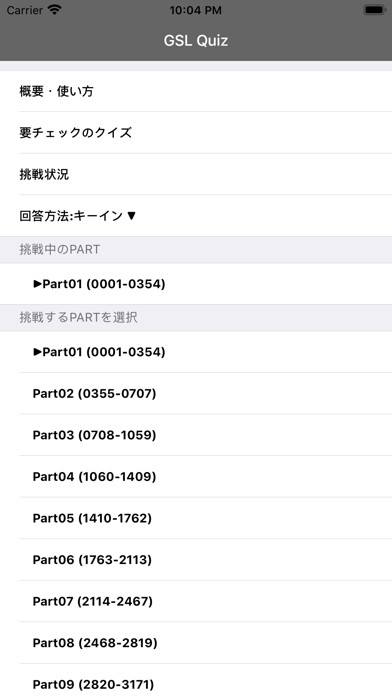Click the play arrow of current Part01
This screenshot has height=696, width=392.
pyautogui.click(x=37, y=284)
